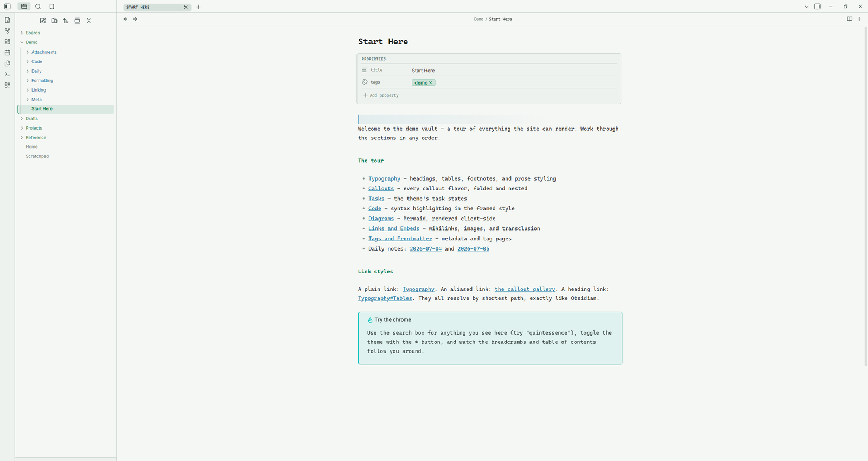Toggle the right sidebar panel icon
This screenshot has height=461, width=868.
tap(818, 7)
